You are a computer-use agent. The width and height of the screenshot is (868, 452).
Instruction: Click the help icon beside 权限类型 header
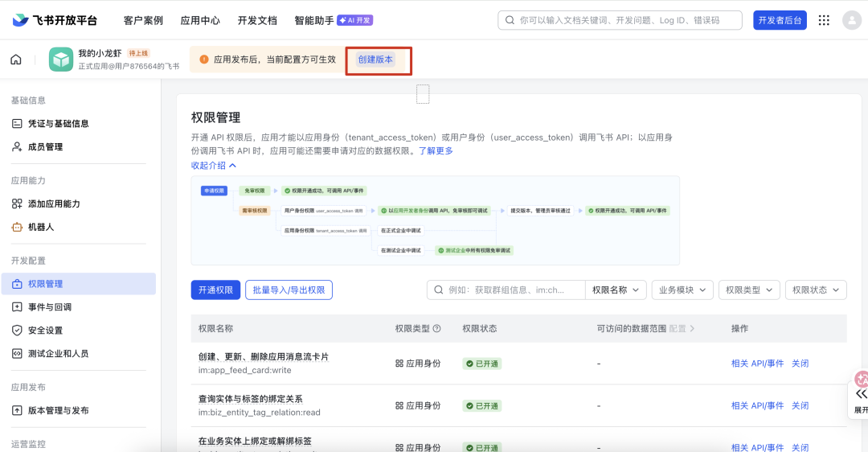436,328
